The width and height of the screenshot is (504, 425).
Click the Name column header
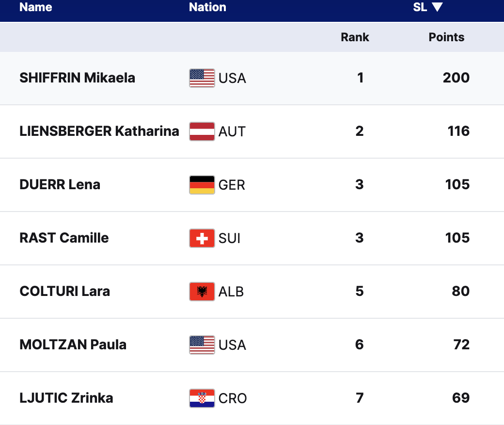coord(35,7)
